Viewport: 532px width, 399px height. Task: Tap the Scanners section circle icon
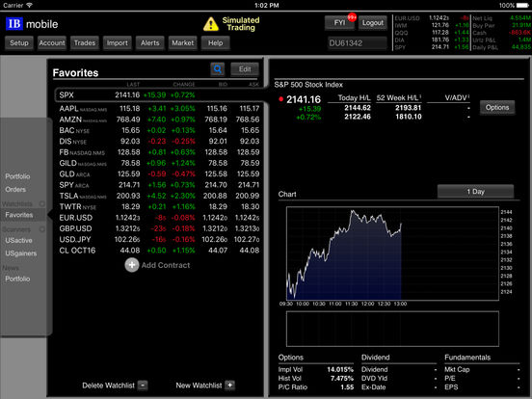[x=42, y=229]
